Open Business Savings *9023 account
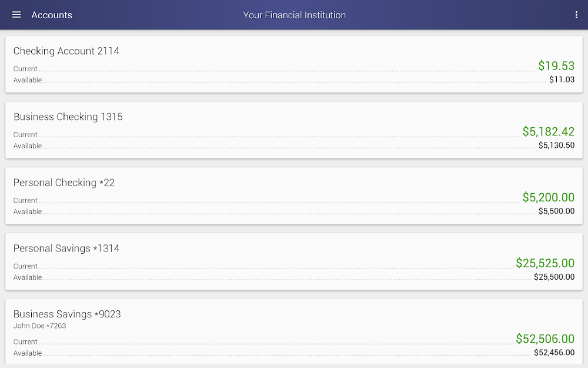This screenshot has height=368, width=588. [x=66, y=314]
